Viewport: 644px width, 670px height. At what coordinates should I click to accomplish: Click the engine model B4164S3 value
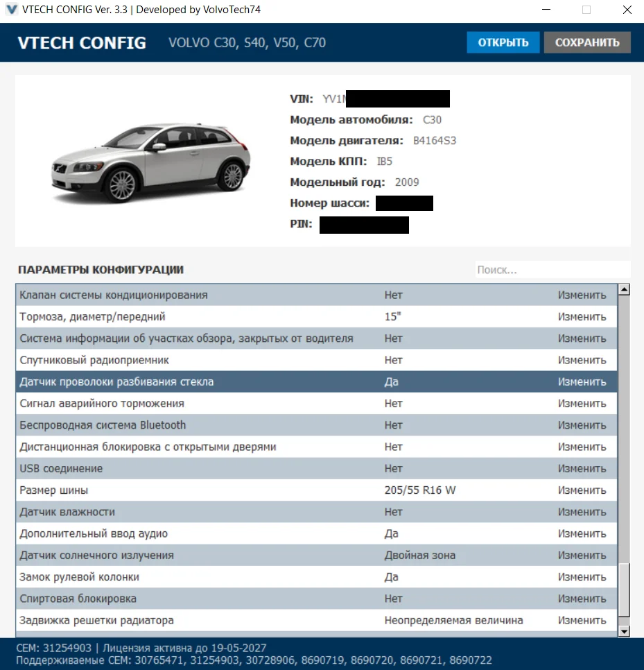click(x=435, y=141)
